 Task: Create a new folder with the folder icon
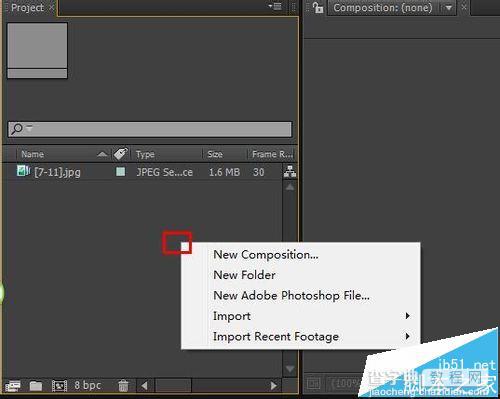click(36, 386)
